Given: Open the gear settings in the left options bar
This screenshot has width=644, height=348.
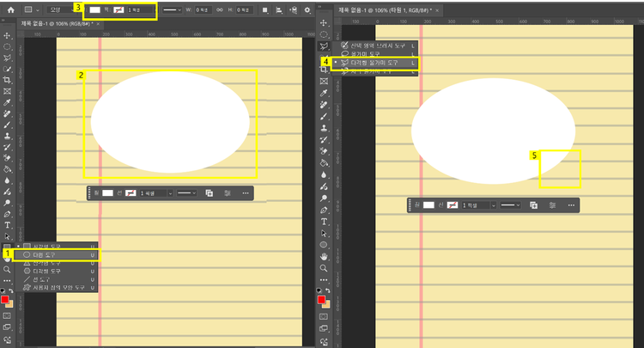Looking at the screenshot, I should coord(307,9).
